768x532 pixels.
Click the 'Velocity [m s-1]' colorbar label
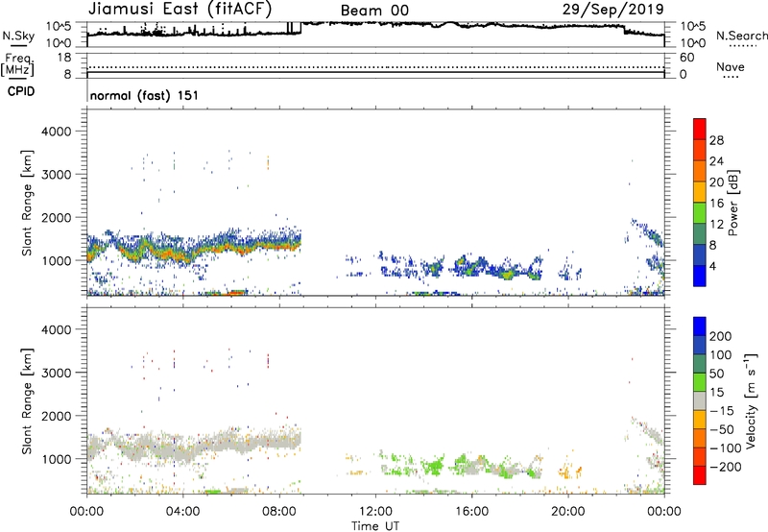click(751, 400)
